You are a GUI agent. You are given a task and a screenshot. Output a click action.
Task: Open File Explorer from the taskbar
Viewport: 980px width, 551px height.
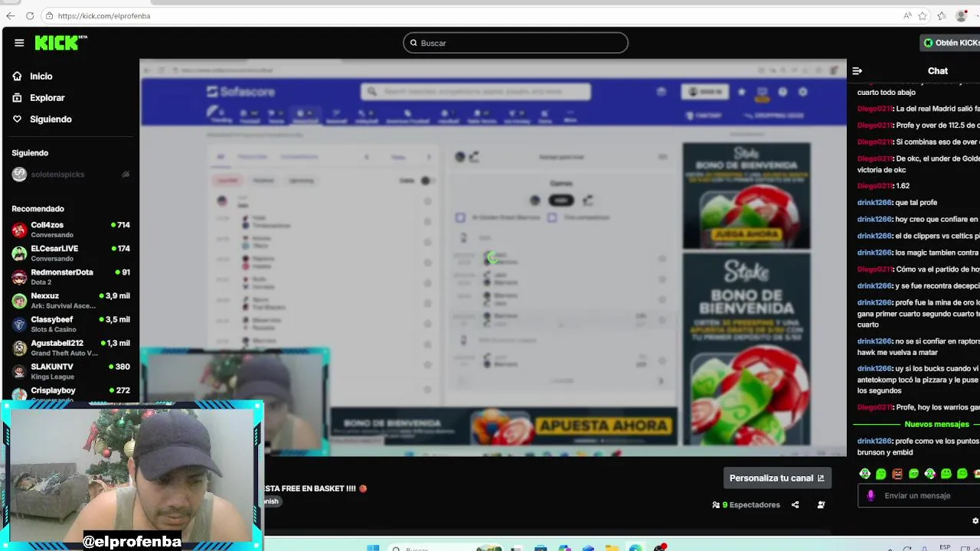pyautogui.click(x=612, y=548)
